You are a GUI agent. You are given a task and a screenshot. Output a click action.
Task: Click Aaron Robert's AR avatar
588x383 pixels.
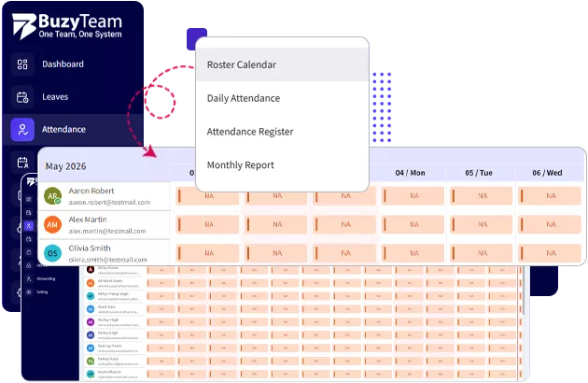[52, 196]
